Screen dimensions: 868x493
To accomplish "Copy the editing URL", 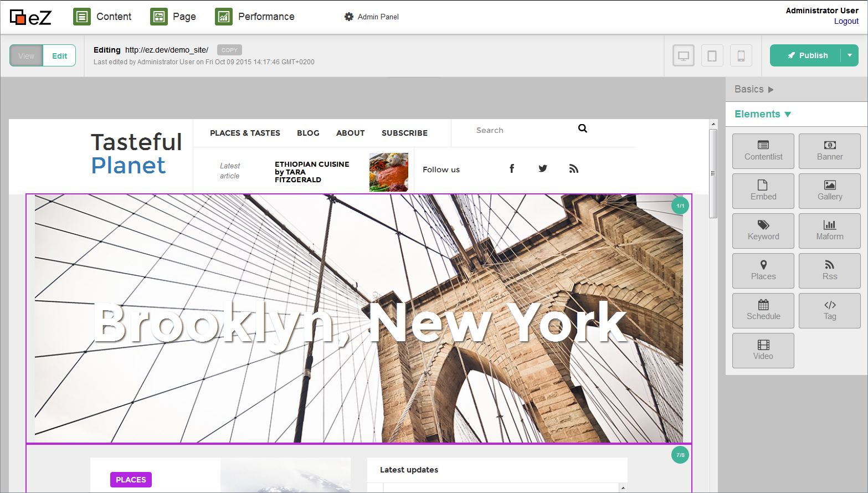I will 229,50.
